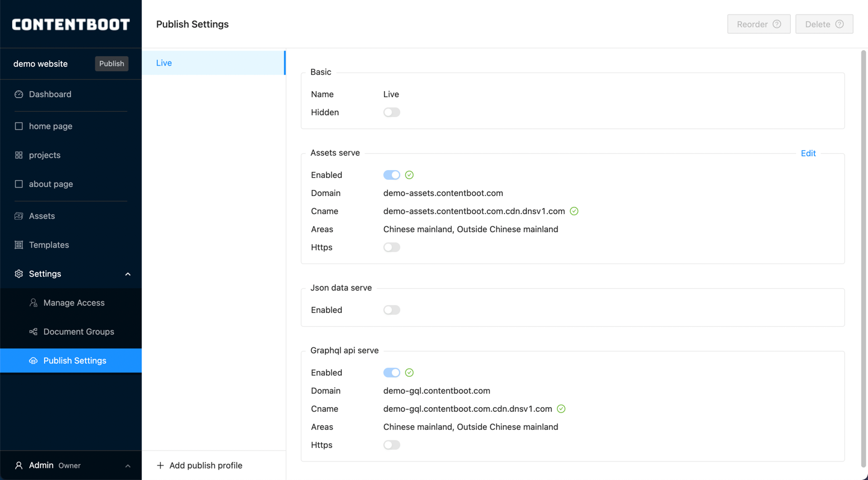
Task: Select the Live publish profile tab
Action: (213, 63)
